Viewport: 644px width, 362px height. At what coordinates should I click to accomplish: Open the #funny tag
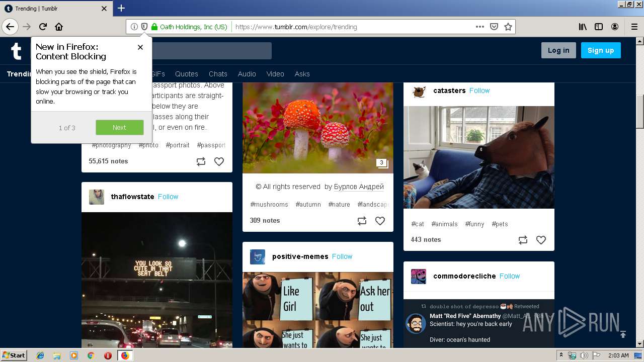(x=474, y=224)
